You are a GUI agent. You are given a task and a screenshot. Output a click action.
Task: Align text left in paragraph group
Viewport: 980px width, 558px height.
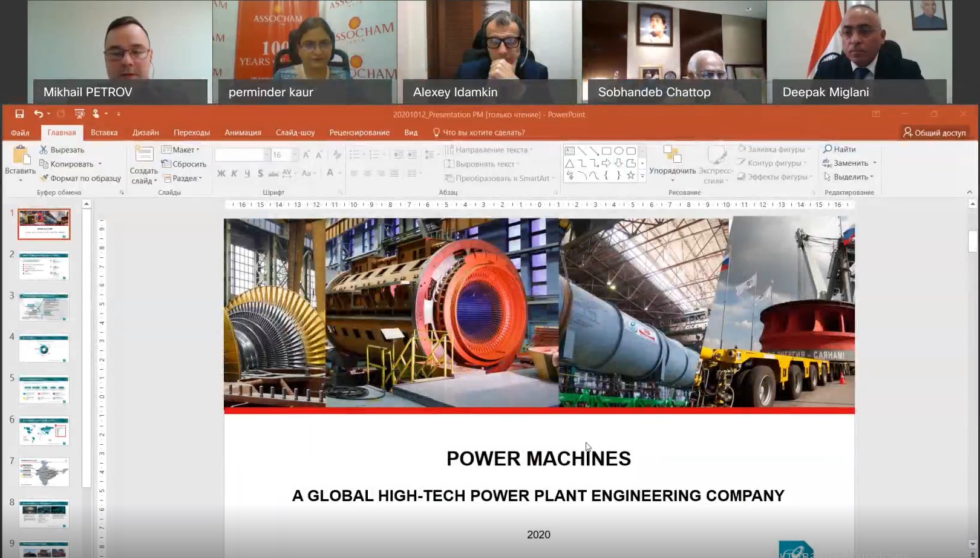coord(354,174)
